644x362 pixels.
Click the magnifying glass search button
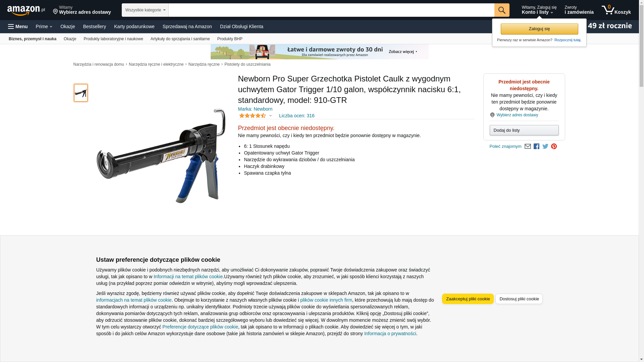point(502,10)
